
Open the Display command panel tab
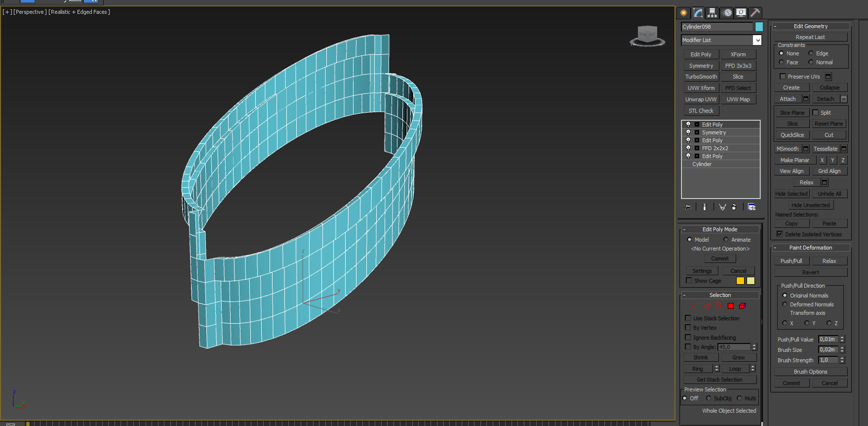coord(741,13)
